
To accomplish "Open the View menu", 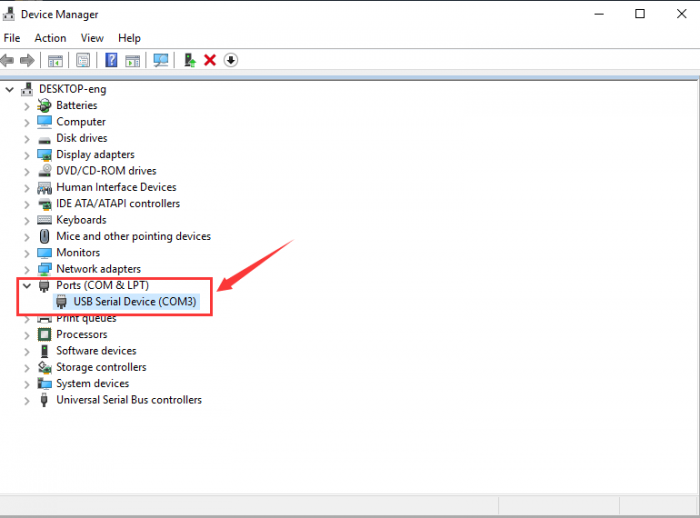I will (92, 38).
